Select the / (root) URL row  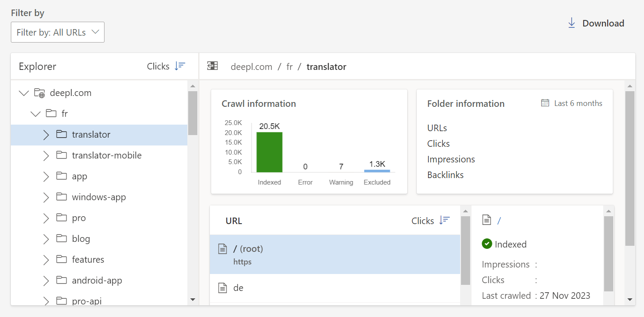[x=335, y=254]
